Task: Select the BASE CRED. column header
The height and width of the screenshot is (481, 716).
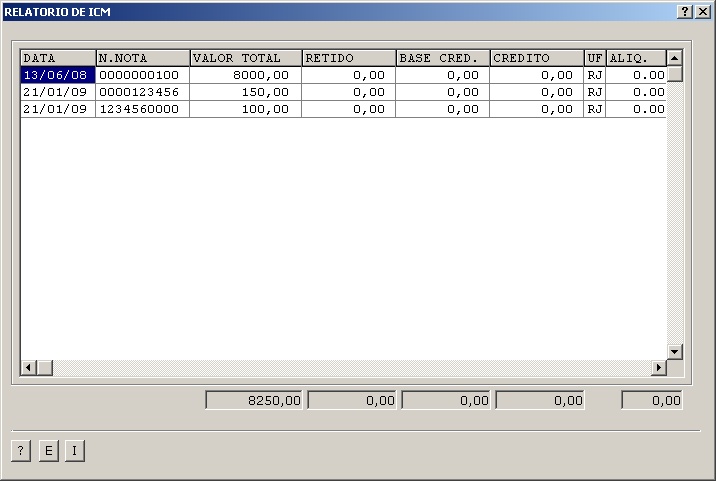Action: [442, 58]
